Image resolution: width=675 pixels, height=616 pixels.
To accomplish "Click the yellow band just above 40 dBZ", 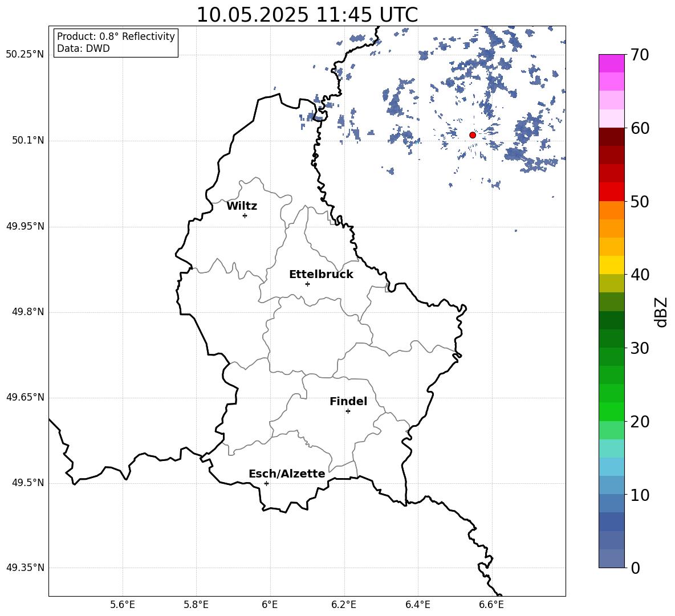I will [611, 265].
